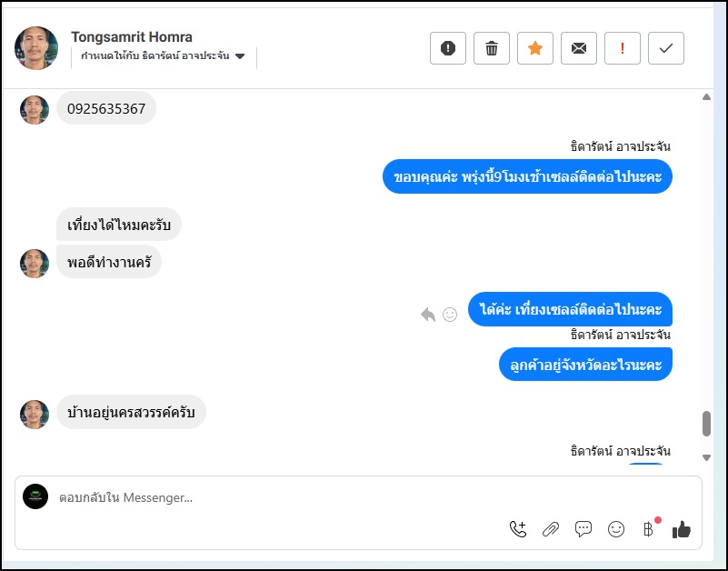Screen dimensions: 728x571
Task: Click the reply arrow beside the blue message
Action: 428,315
